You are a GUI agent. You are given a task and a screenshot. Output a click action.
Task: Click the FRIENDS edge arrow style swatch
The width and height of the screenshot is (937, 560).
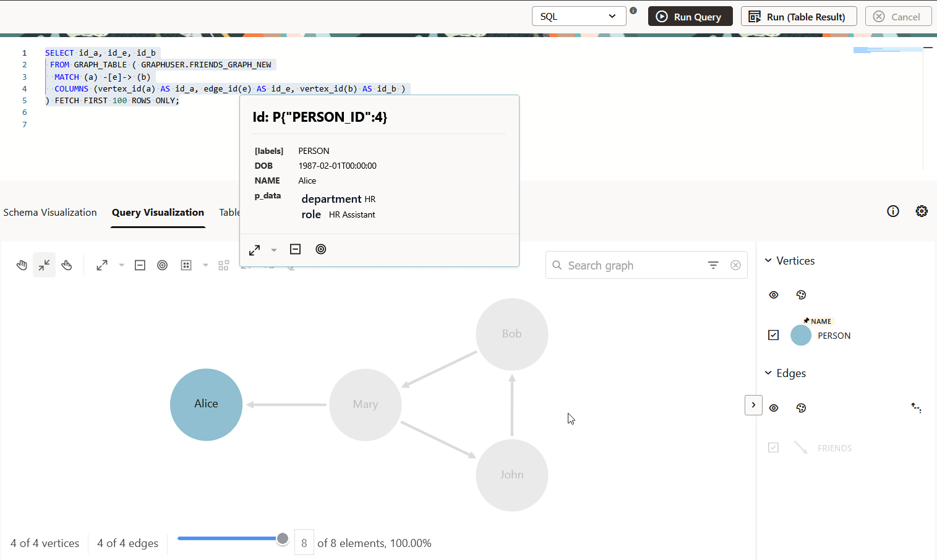tap(801, 448)
